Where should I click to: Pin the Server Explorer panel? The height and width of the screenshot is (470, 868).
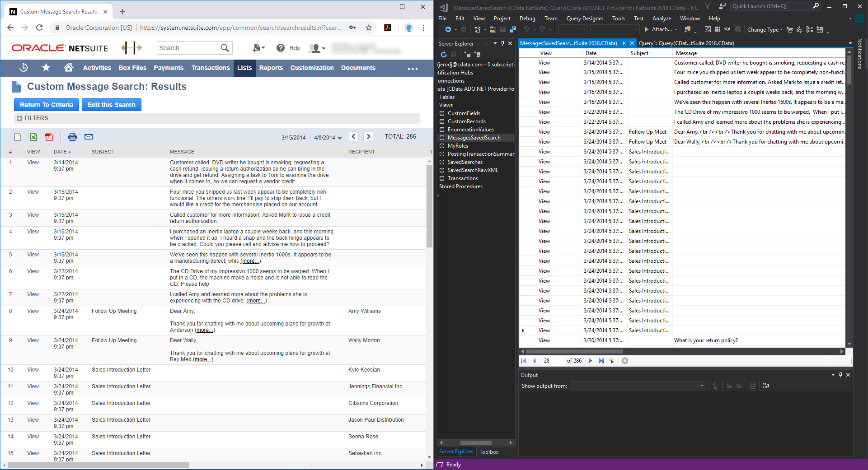(502, 44)
